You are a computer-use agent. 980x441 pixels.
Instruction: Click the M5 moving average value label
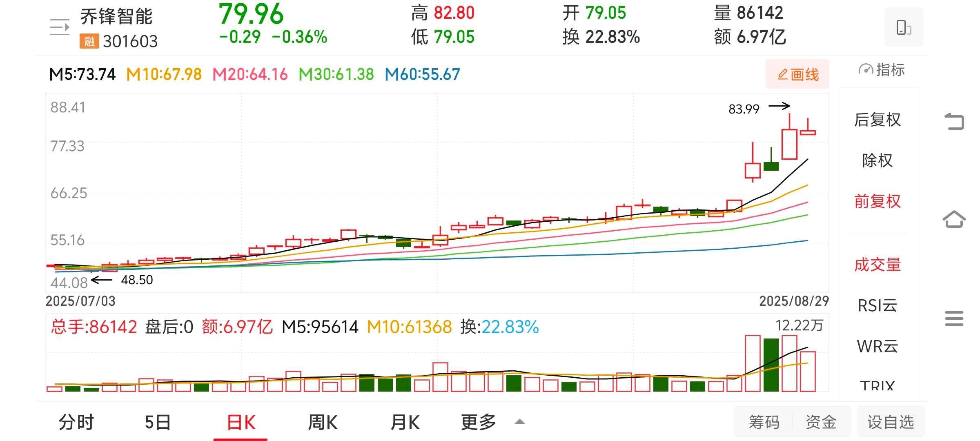[82, 74]
